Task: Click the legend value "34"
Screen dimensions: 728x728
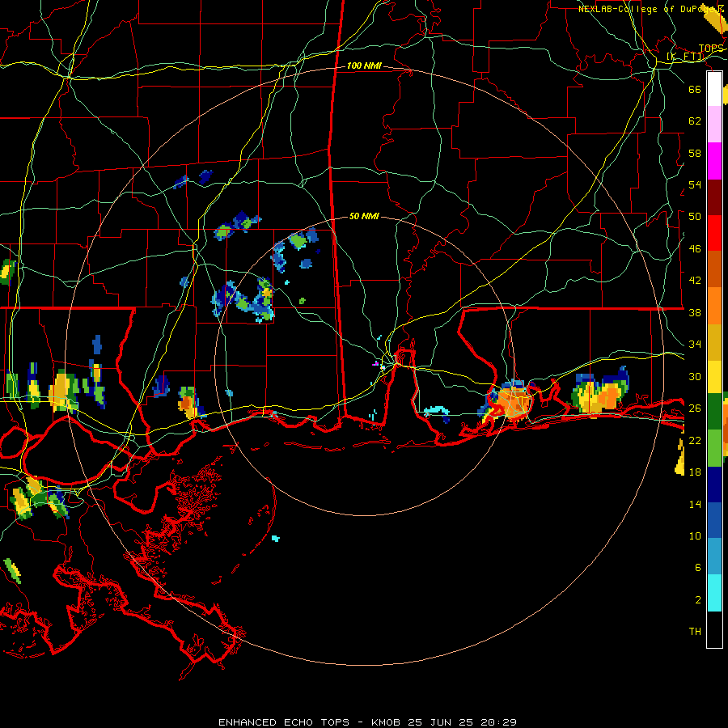Action: tap(695, 345)
